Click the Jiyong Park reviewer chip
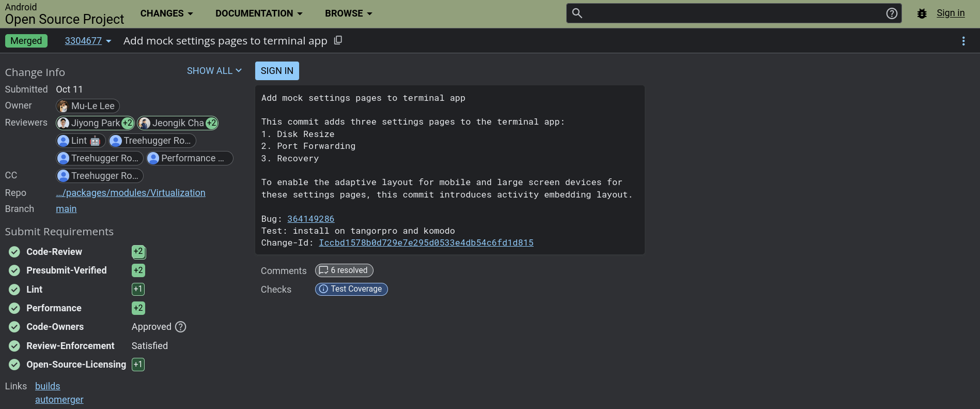 (95, 123)
